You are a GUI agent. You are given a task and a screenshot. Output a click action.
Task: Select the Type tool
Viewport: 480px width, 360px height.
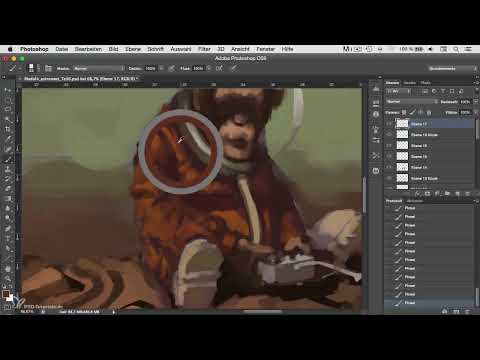[8, 238]
